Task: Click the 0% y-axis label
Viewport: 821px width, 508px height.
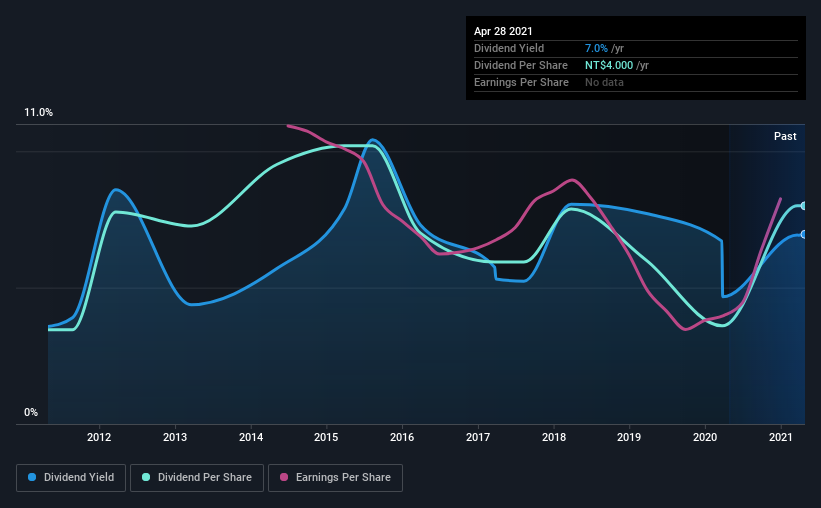Action: click(x=31, y=413)
